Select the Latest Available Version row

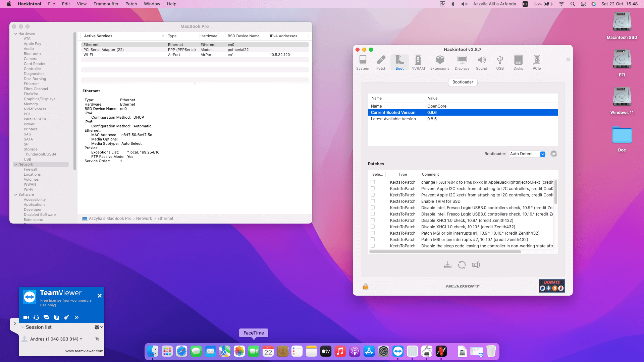(x=463, y=119)
